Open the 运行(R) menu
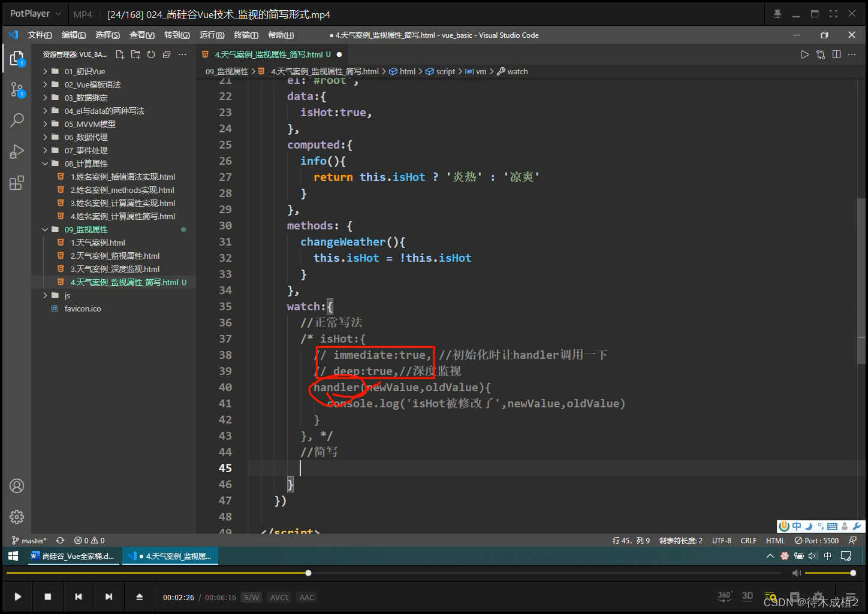 coord(212,35)
